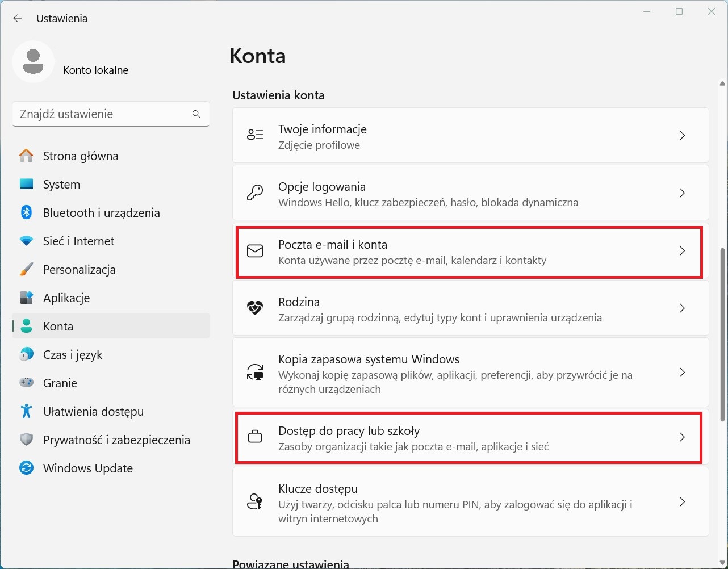Expand Twoje informacje with its chevron
Image resolution: width=728 pixels, height=569 pixels.
click(683, 136)
